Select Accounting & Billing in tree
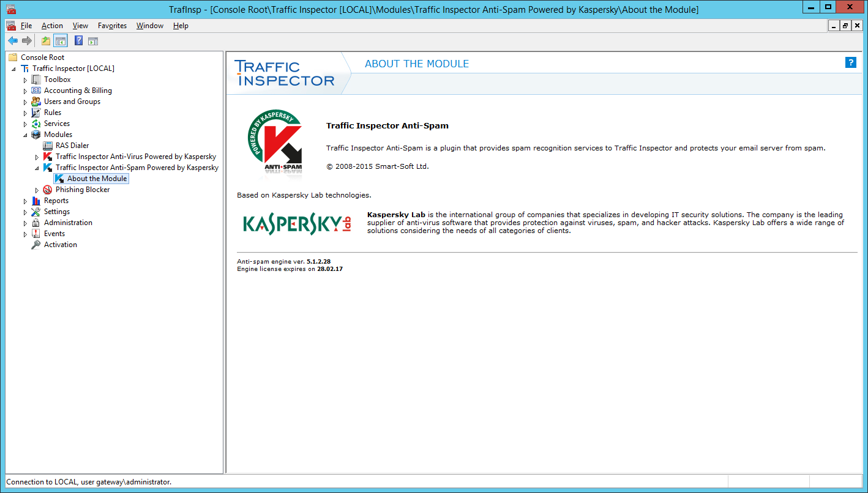 [78, 91]
